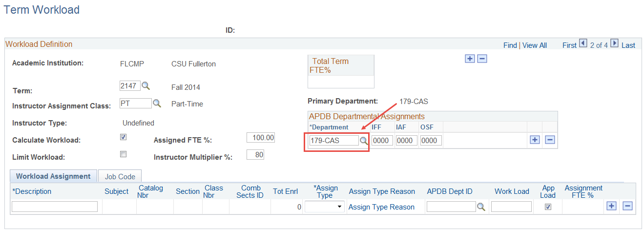Switch to Workload Assignment tab
The image size is (644, 231).
pos(53,176)
